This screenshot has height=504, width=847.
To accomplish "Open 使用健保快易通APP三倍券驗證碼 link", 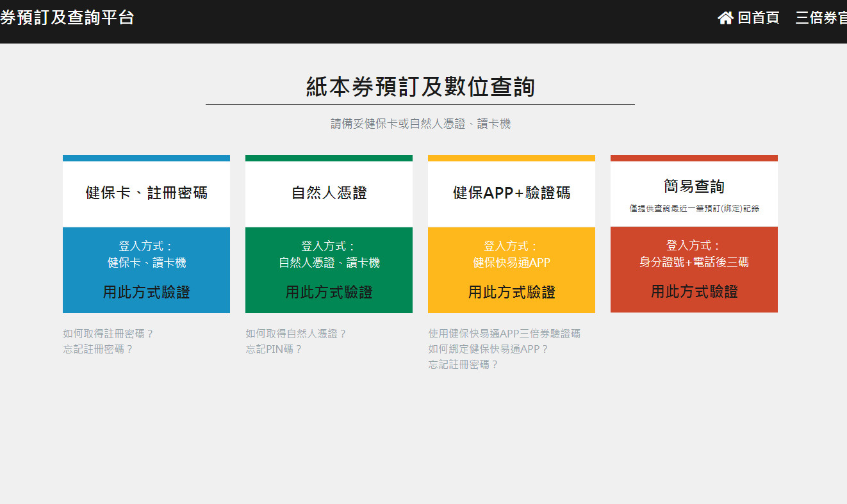I will click(x=504, y=334).
